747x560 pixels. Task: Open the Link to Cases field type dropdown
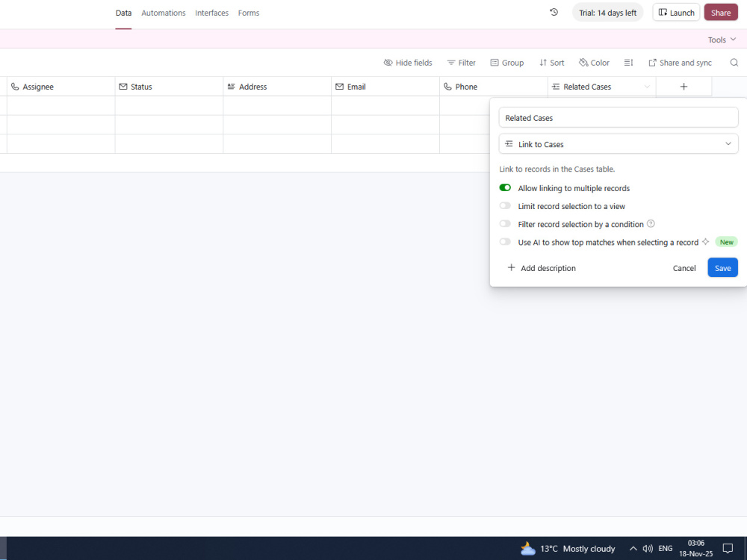pos(619,144)
